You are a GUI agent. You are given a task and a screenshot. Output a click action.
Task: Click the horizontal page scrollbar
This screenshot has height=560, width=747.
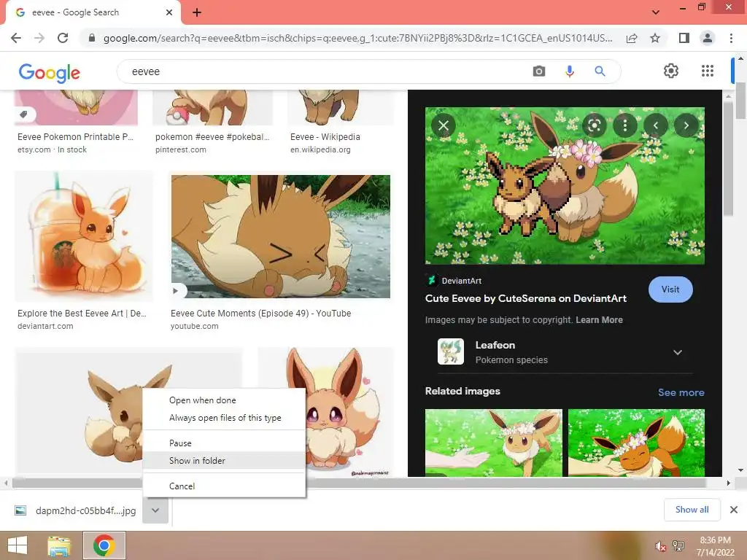click(360, 483)
